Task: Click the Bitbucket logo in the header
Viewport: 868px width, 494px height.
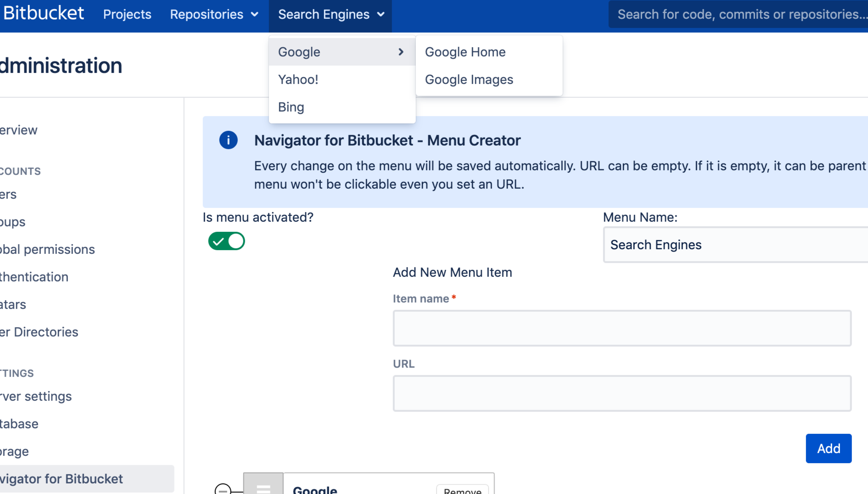Action: [43, 13]
